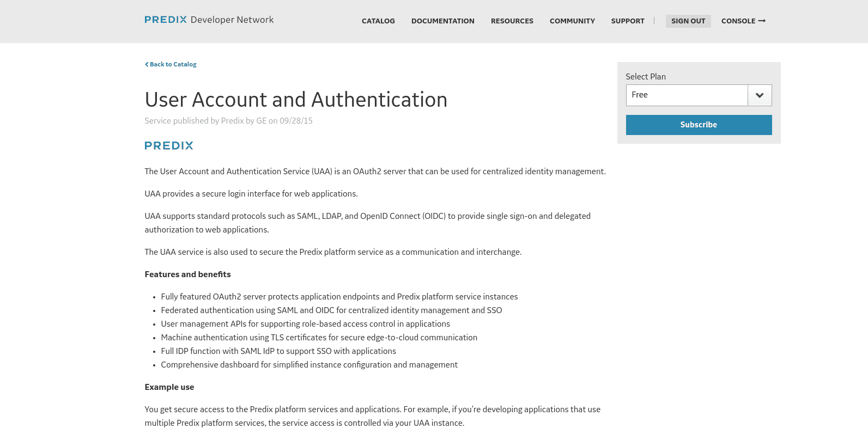The image size is (868, 428).
Task: Click the User Account and Authentication heading
Action: click(296, 100)
